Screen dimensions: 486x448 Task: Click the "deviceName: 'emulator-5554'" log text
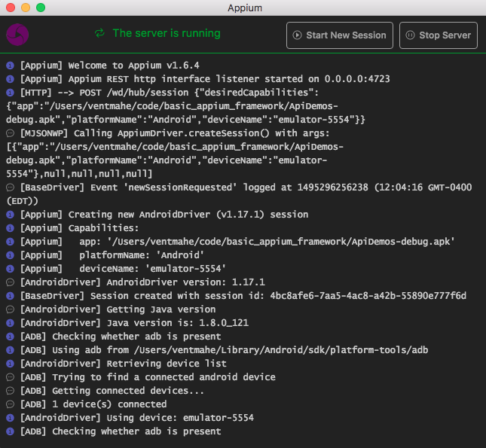point(152,269)
